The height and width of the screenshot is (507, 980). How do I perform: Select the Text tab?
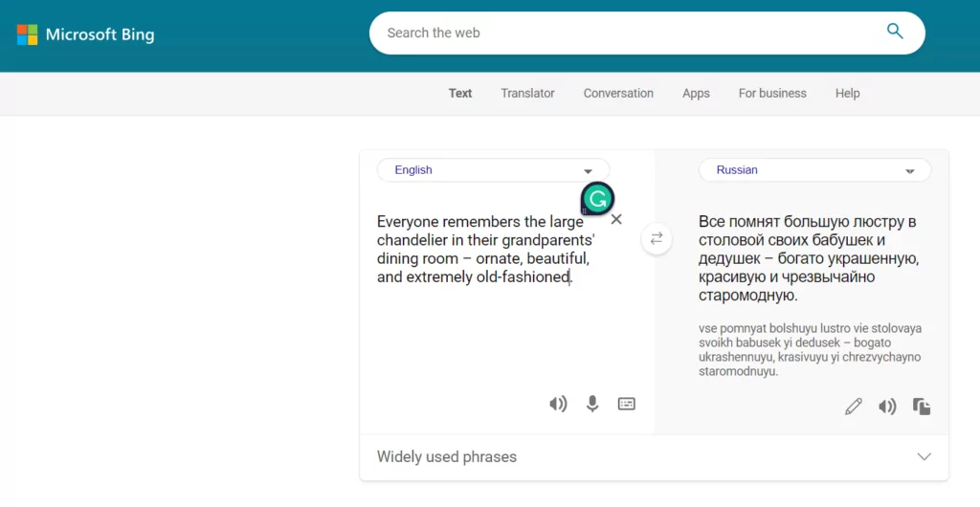click(460, 93)
